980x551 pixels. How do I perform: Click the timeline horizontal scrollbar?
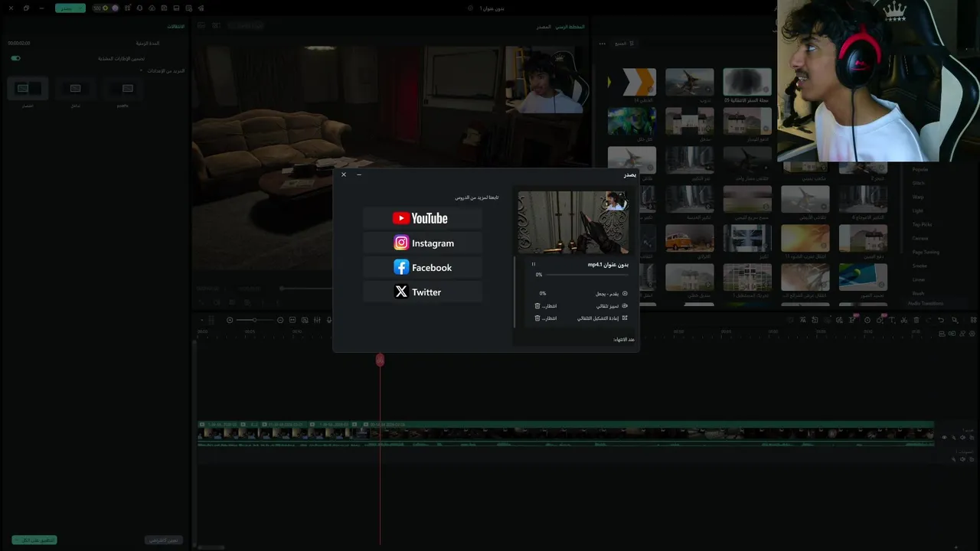[x=211, y=547]
